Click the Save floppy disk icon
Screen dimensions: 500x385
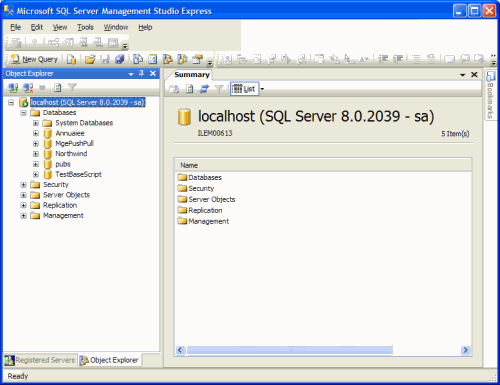pos(105,59)
